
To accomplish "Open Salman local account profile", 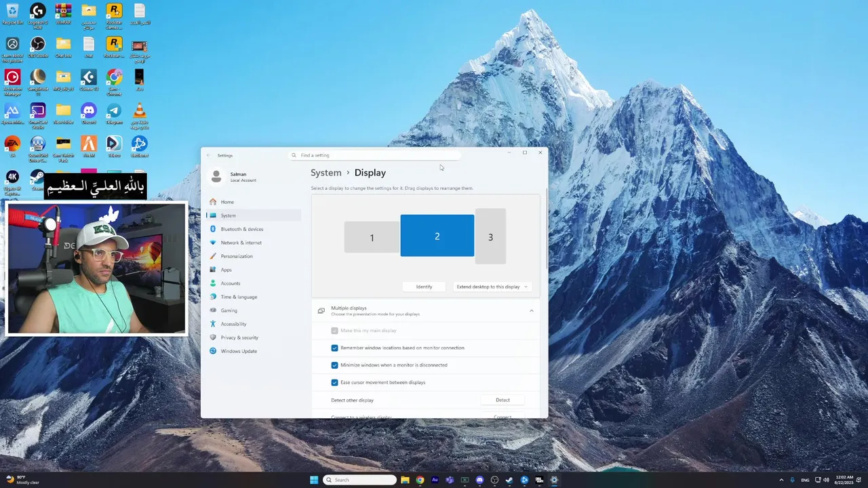I will pos(234,177).
